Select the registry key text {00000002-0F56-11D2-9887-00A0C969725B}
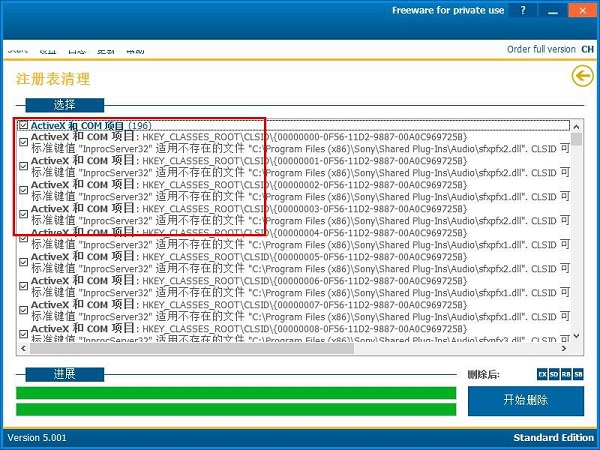This screenshot has height=450, width=600. (371, 185)
